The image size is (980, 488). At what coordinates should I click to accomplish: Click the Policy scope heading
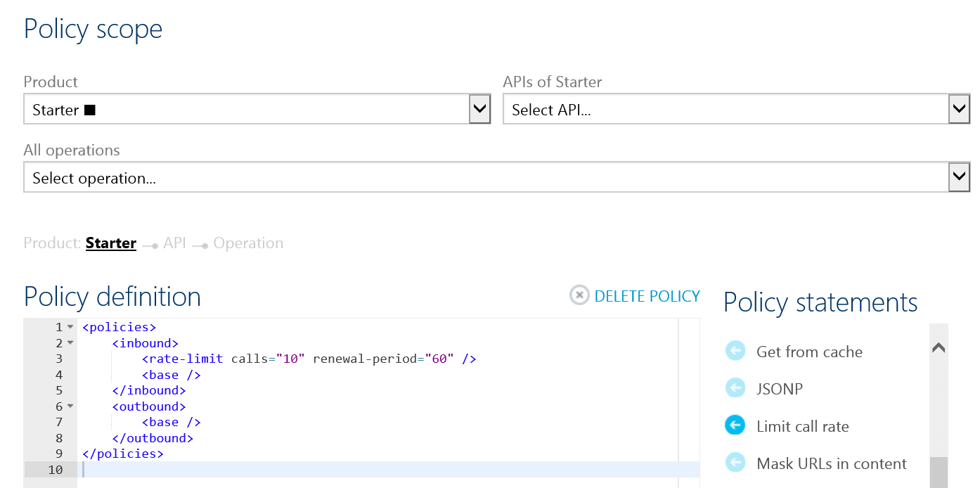coord(93,29)
